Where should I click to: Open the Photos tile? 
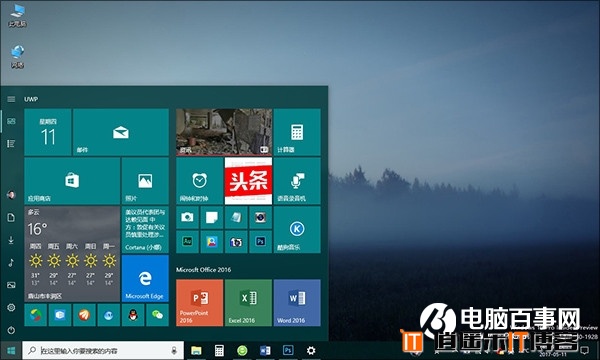(145, 181)
